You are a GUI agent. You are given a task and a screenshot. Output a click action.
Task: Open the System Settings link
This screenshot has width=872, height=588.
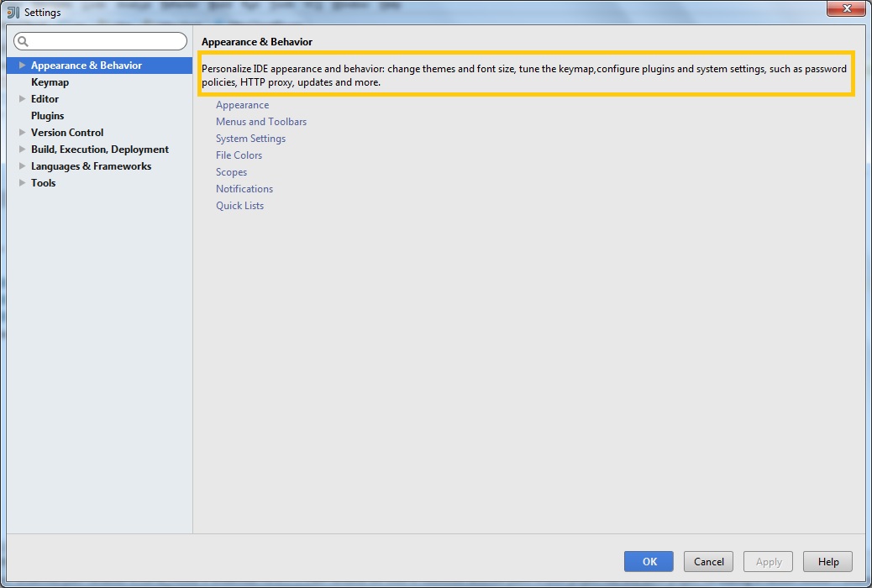pyautogui.click(x=251, y=139)
